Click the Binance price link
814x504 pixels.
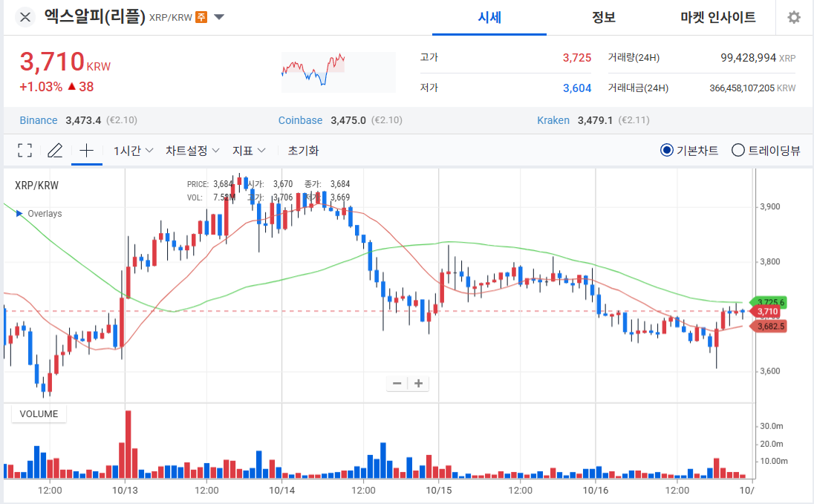point(39,120)
